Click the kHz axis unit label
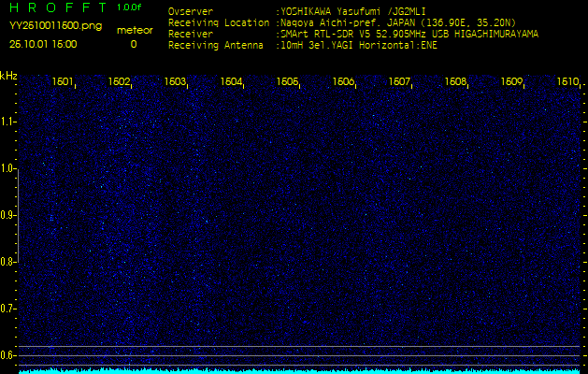The width and height of the screenshot is (588, 374). coord(8,75)
